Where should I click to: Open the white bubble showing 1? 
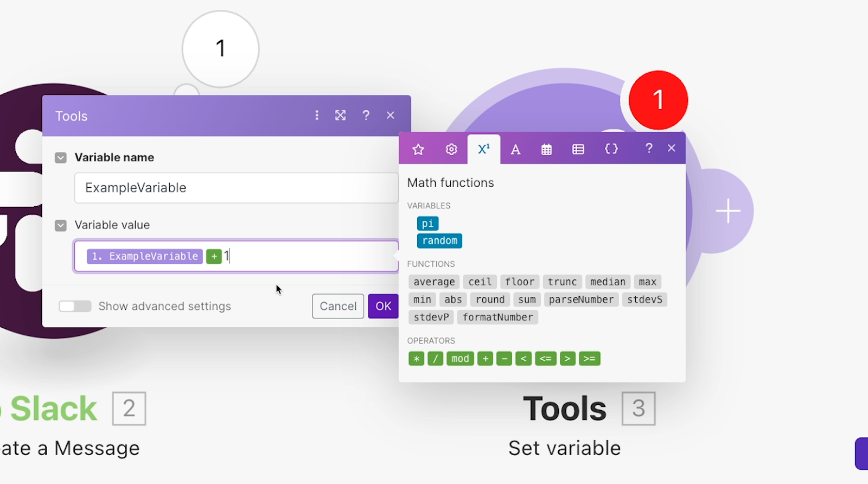[x=220, y=49]
